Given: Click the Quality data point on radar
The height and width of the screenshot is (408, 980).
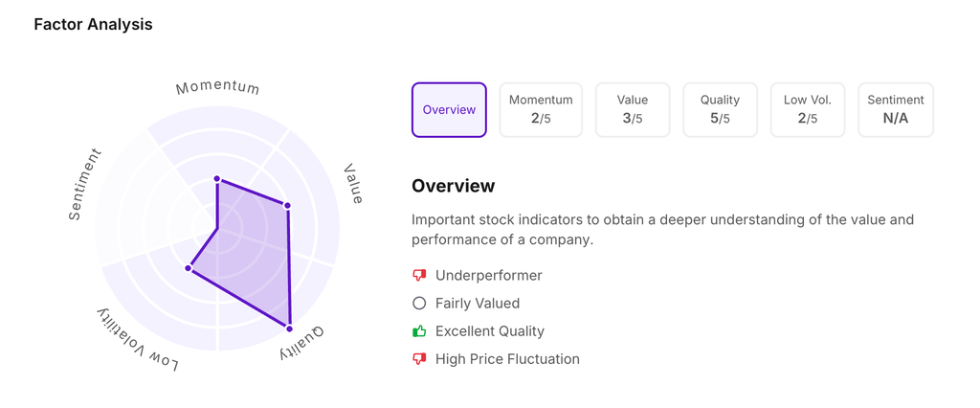Looking at the screenshot, I should 289,329.
